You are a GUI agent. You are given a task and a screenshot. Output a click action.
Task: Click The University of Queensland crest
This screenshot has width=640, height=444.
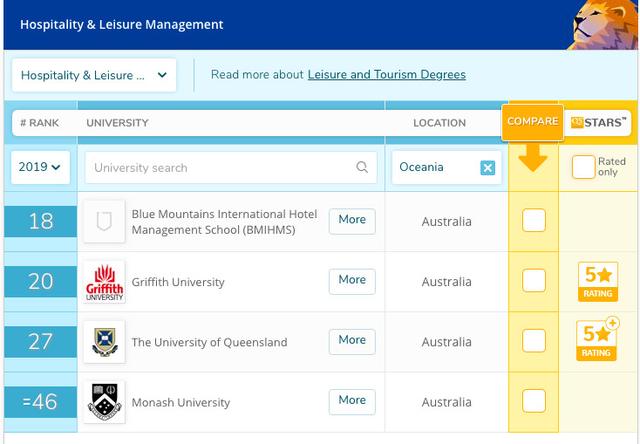click(104, 342)
